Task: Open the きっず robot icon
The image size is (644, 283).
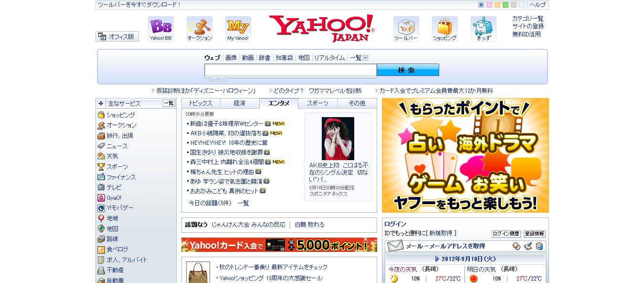Action: tap(484, 29)
